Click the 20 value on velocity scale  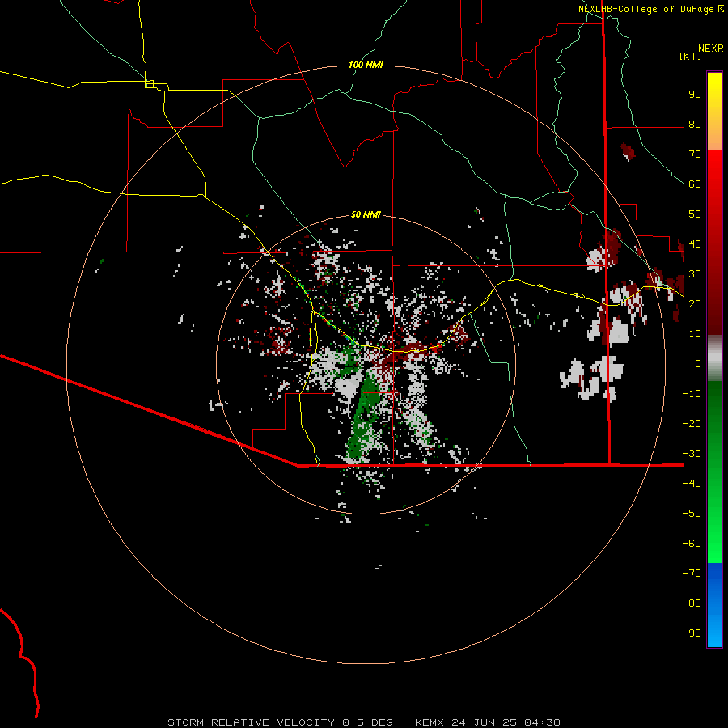point(695,304)
